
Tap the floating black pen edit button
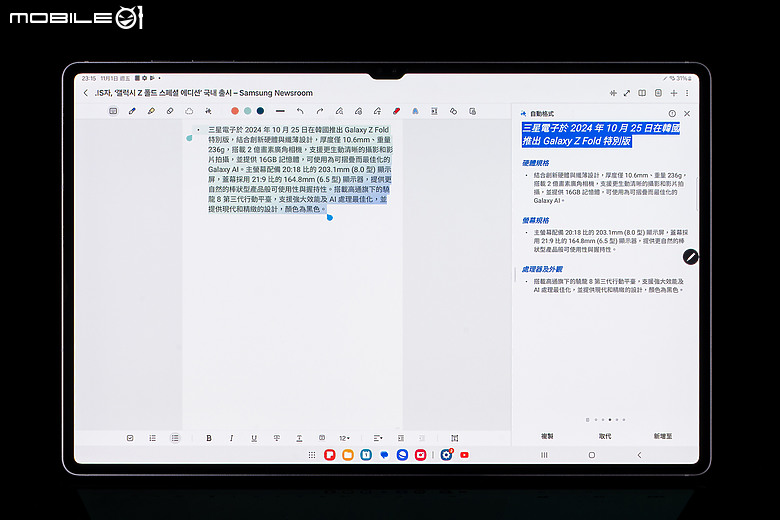pos(690,257)
